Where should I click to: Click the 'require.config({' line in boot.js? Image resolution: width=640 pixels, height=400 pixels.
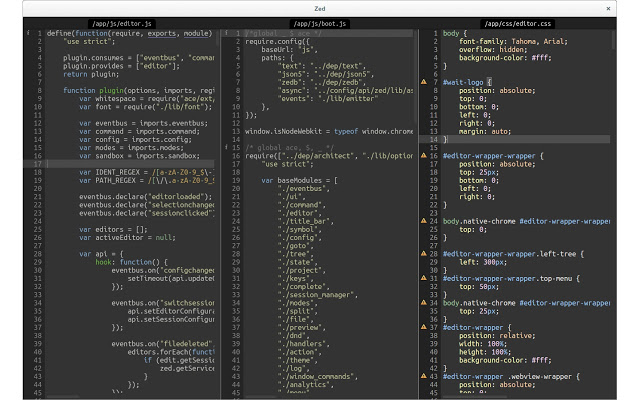277,42
